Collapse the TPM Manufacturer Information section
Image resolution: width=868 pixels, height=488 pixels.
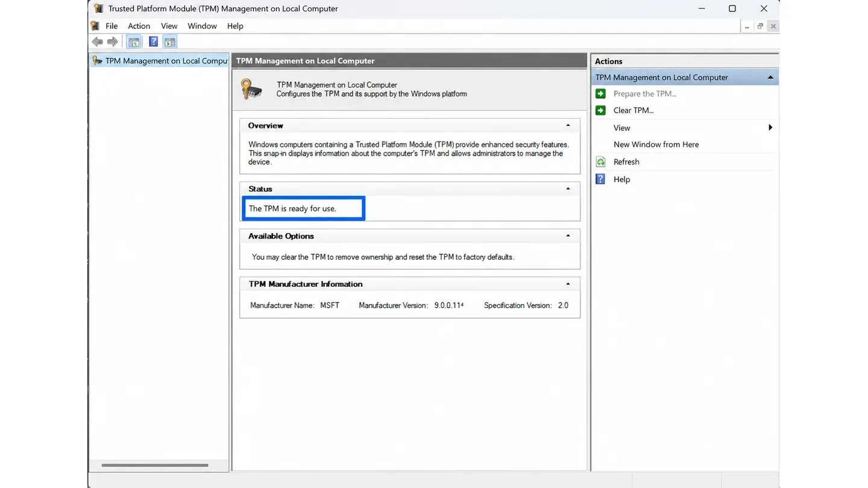coord(568,284)
